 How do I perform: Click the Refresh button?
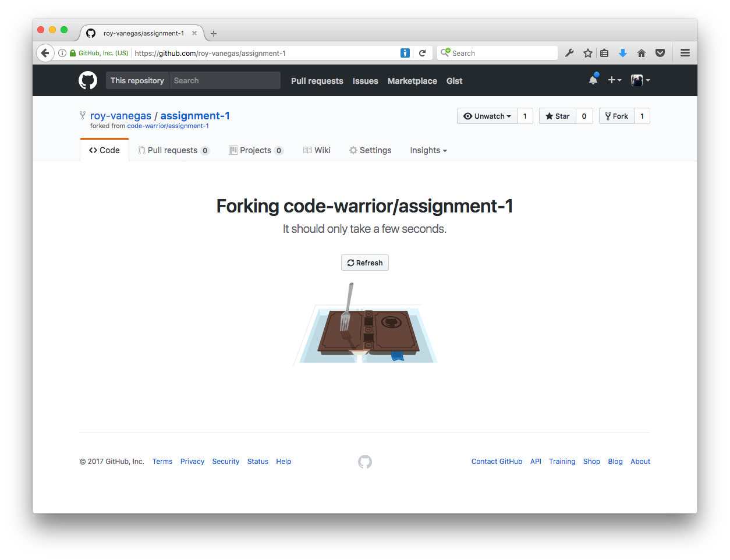point(365,263)
